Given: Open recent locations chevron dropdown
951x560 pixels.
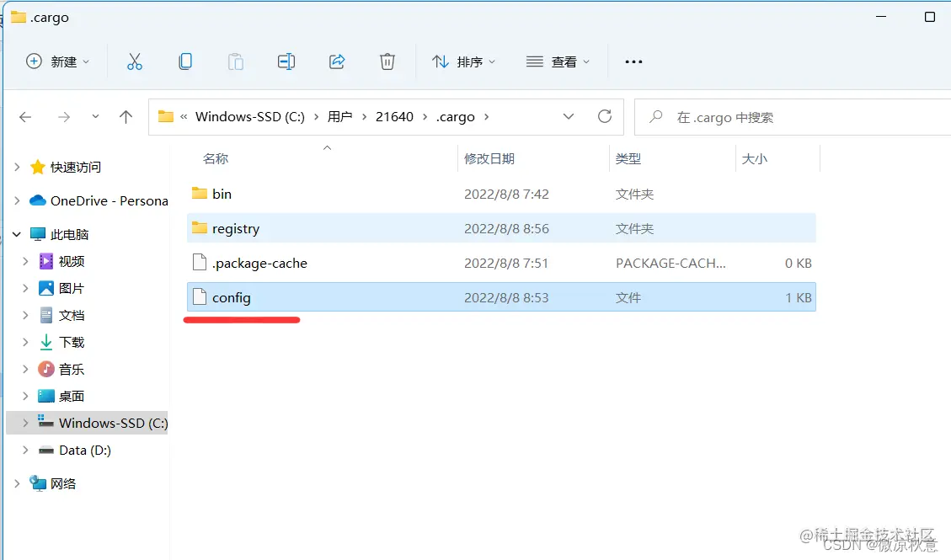Looking at the screenshot, I should coord(95,117).
